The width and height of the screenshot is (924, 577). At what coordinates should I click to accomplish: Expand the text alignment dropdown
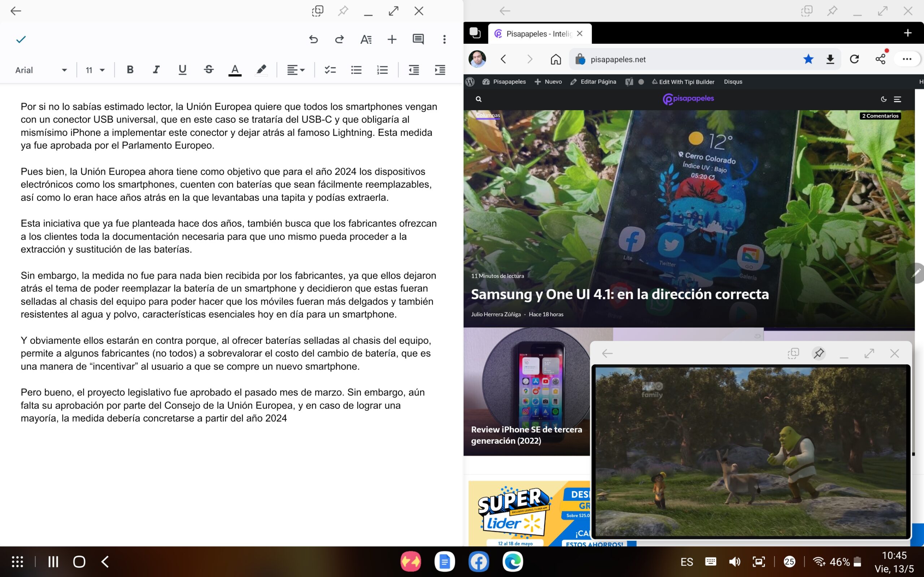coord(296,70)
